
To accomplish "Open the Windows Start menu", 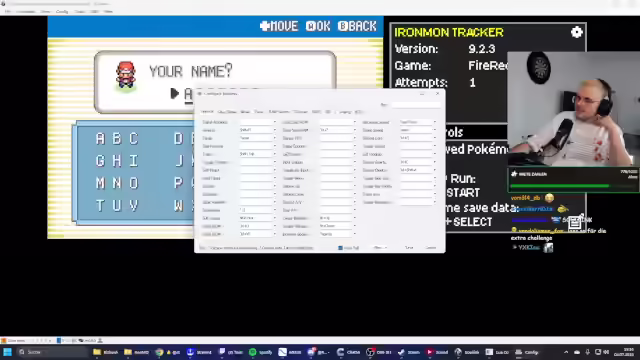I will pyautogui.click(x=7, y=352).
